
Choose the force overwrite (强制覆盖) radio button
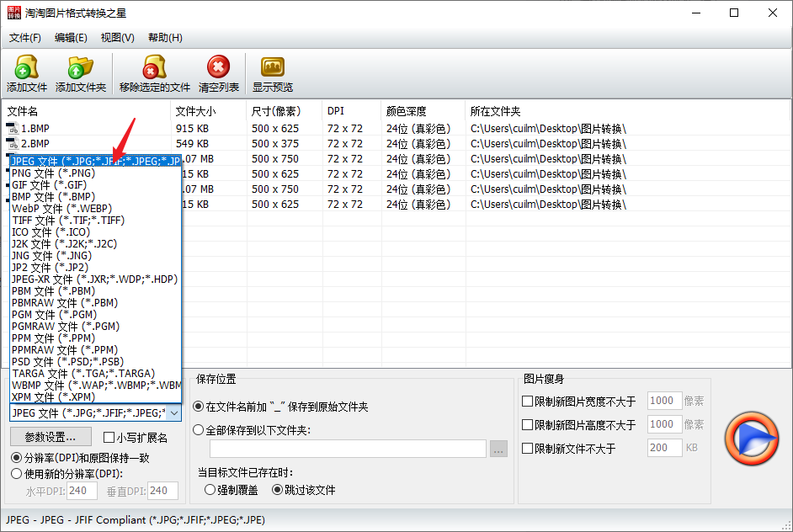(210, 490)
